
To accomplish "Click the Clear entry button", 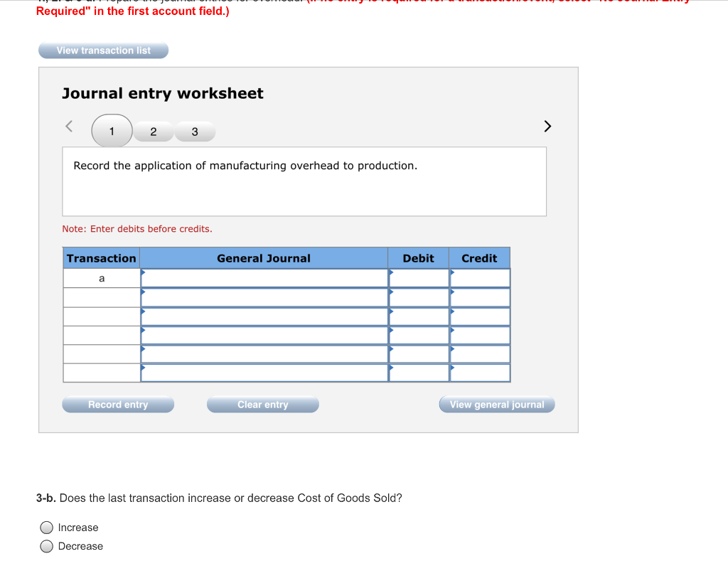I will click(x=263, y=405).
